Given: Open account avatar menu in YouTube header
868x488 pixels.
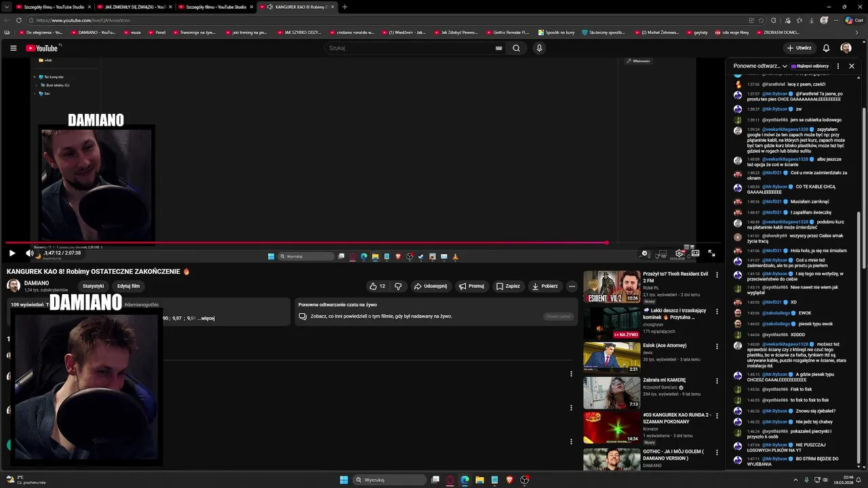Looking at the screenshot, I should pos(846,48).
